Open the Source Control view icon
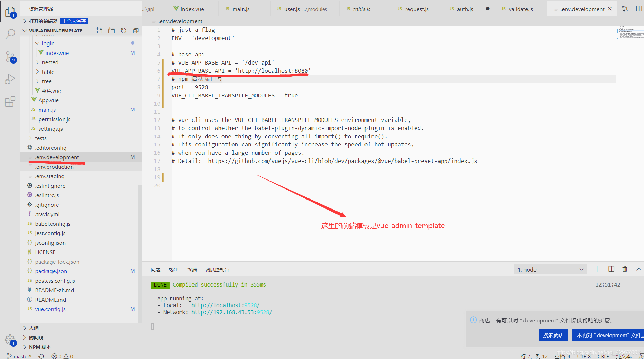Image resolution: width=644 pixels, height=359 pixels. 10,57
